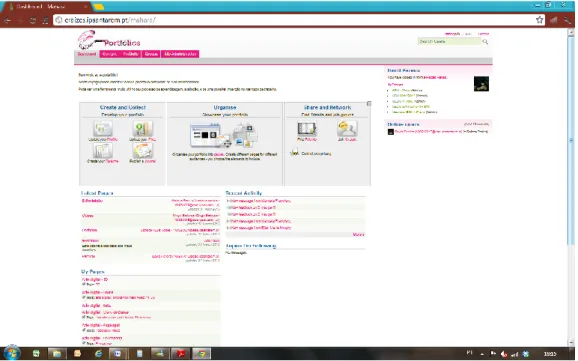This screenshot has width=578, height=361.
Task: Click the Create and Collect heading
Action: (x=123, y=107)
